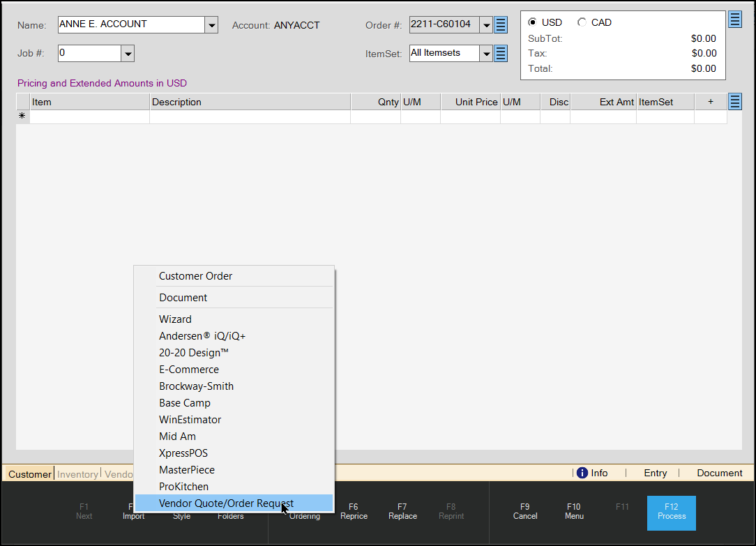
Task: Open the totals panel menu marker icon
Action: coord(734,20)
